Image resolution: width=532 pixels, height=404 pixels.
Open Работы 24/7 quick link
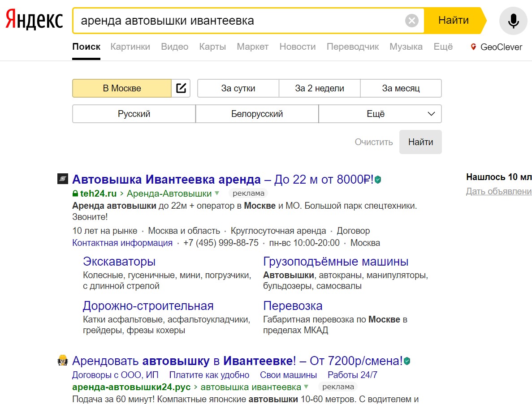pyautogui.click(x=352, y=375)
